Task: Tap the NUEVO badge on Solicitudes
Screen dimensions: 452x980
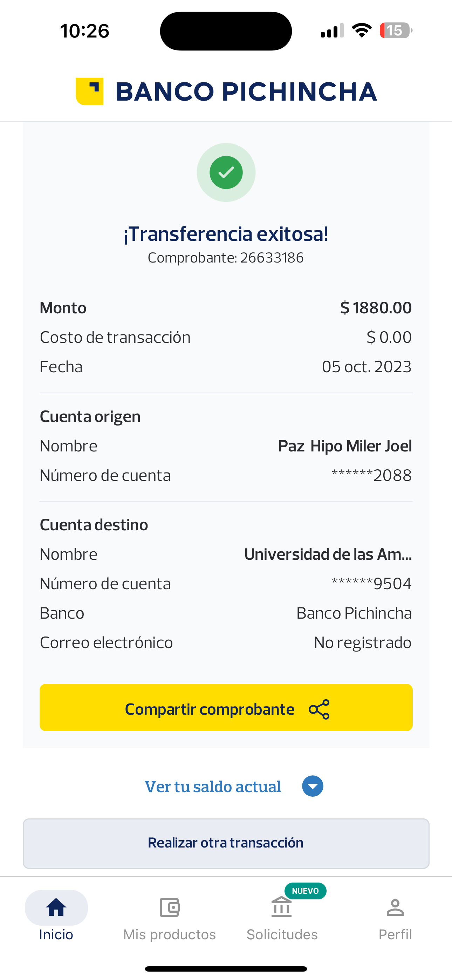Action: tap(305, 891)
